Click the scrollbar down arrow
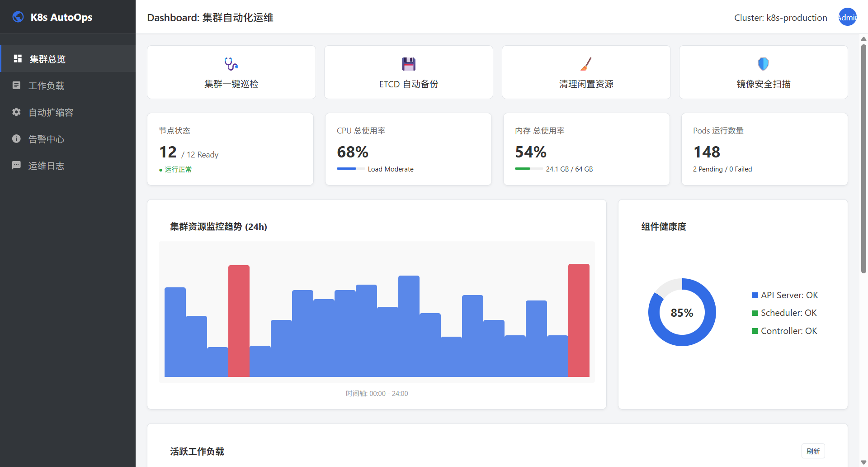Screen dimensions: 868x467 pyautogui.click(x=863, y=462)
